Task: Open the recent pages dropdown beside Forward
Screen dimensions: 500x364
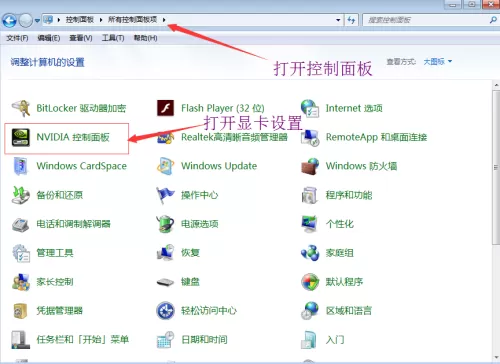Action: coord(37,21)
